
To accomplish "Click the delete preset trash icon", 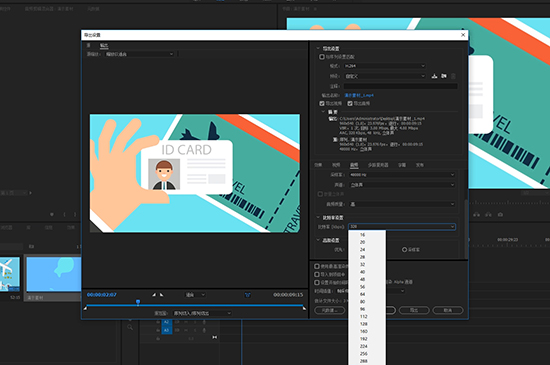I will tap(453, 76).
